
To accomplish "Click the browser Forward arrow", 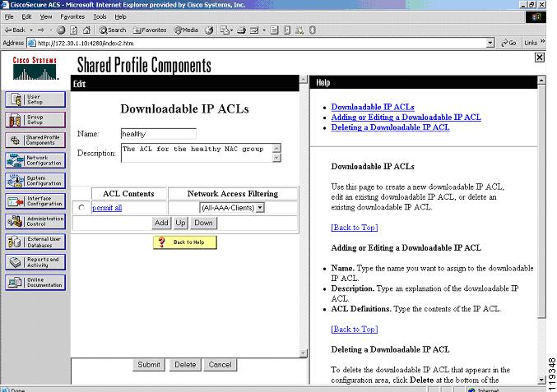I will [x=41, y=30].
